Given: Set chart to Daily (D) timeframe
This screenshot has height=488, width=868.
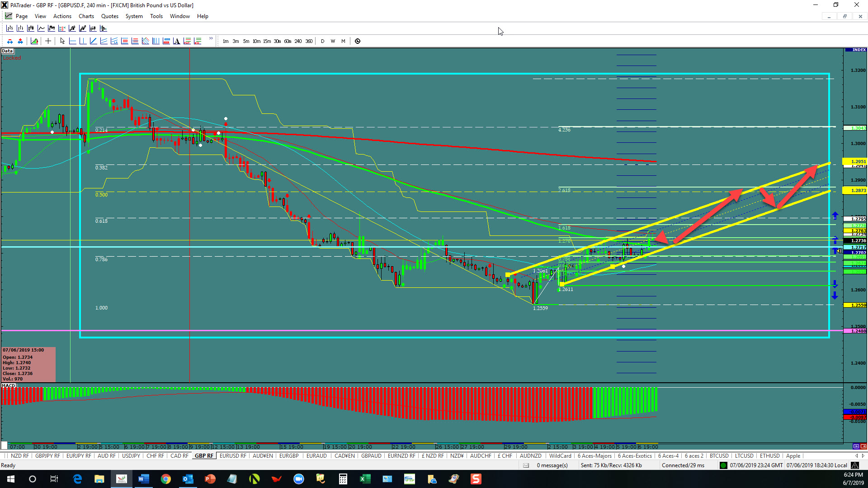Looking at the screenshot, I should pyautogui.click(x=322, y=41).
